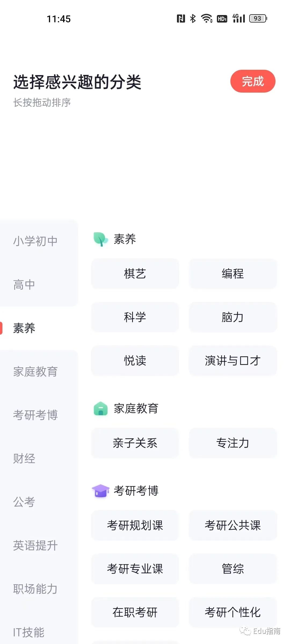The height and width of the screenshot is (644, 290).
Task: Choose the 亲子关系 chip
Action: click(x=135, y=443)
